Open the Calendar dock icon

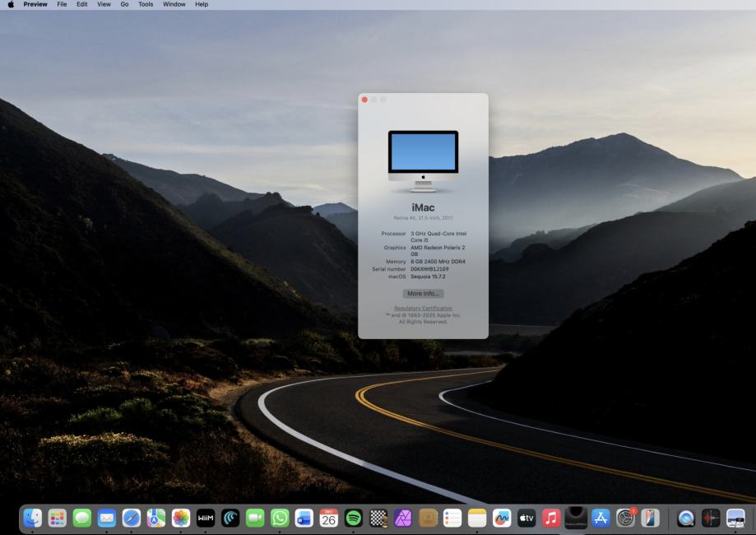(x=328, y=518)
